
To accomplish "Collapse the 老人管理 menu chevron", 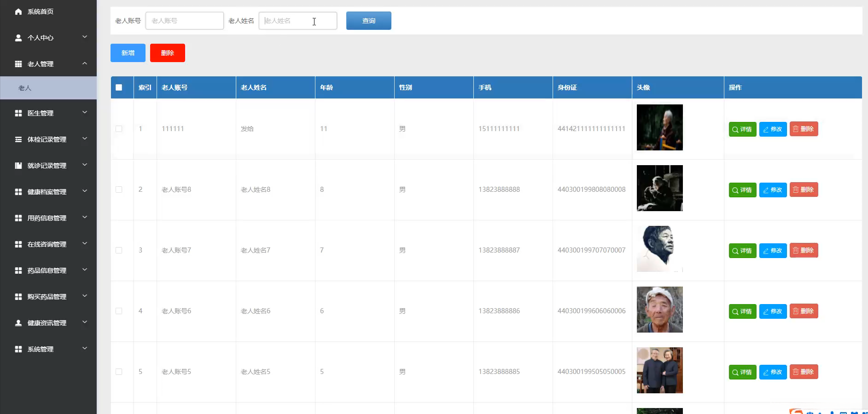I will 85,63.
